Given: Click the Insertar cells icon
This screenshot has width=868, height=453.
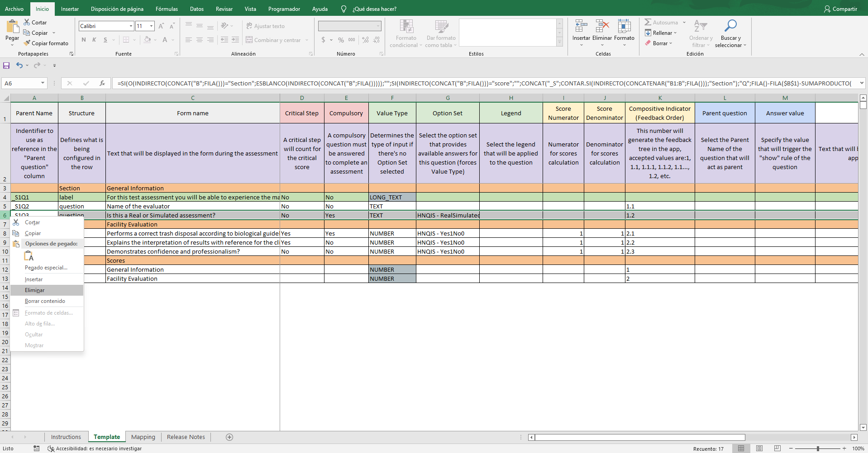Looking at the screenshot, I should click(581, 26).
